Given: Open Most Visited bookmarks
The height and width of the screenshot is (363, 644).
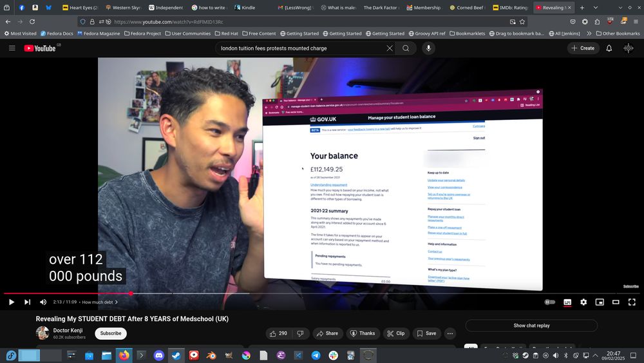Looking at the screenshot, I should tap(20, 34).
